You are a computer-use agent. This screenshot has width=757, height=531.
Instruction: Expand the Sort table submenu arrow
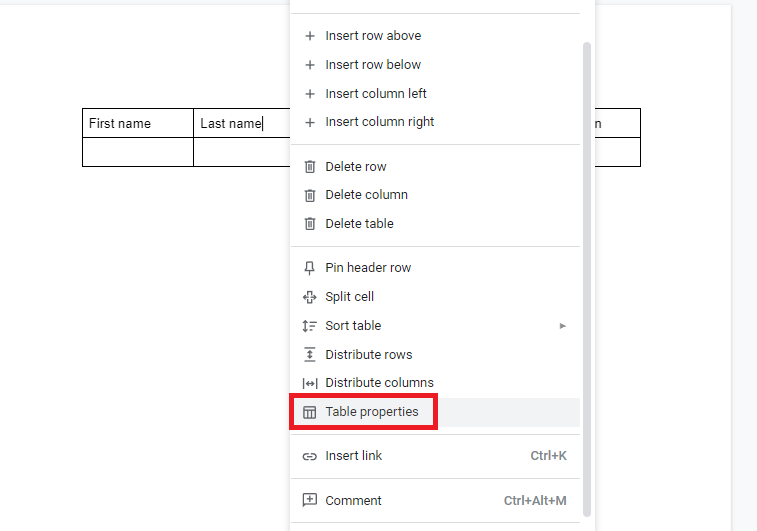(x=562, y=326)
